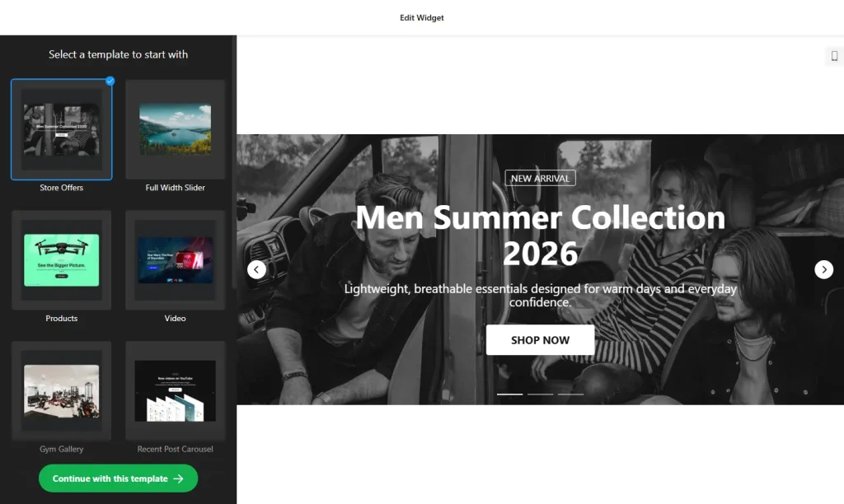Jump to second slide indicator bar

click(540, 394)
